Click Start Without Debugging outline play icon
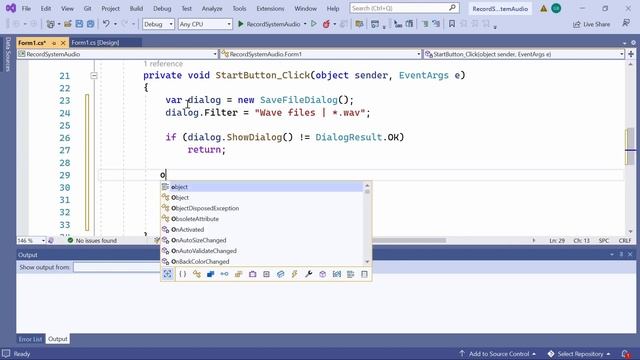The width and height of the screenshot is (640, 360). point(313,24)
